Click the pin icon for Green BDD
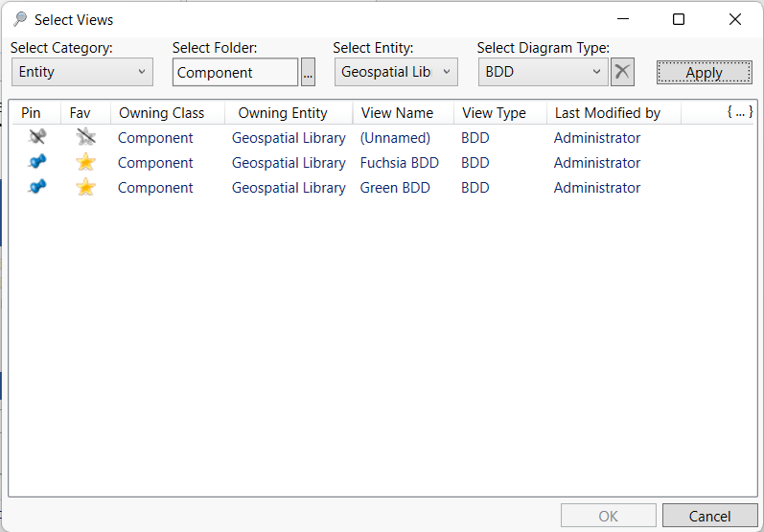The width and height of the screenshot is (764, 532). click(x=37, y=188)
